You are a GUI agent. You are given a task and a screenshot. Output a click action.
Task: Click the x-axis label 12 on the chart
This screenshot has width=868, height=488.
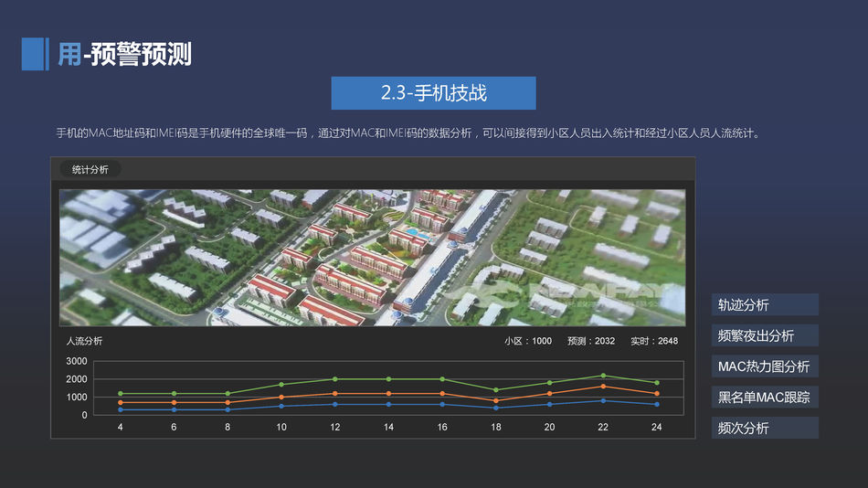point(335,428)
